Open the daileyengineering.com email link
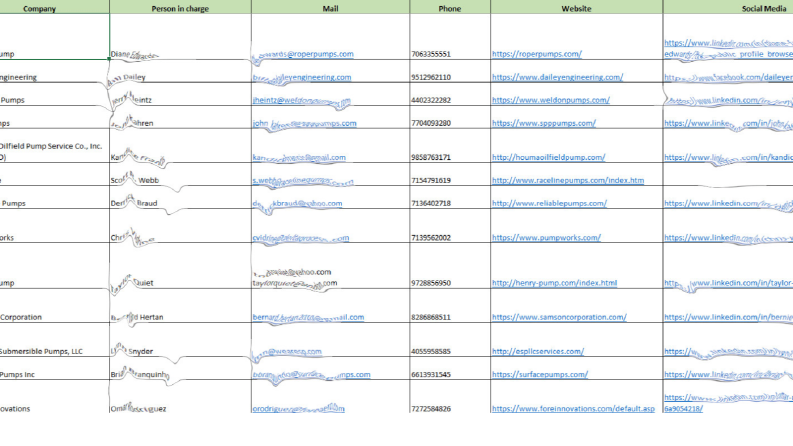 pos(302,77)
